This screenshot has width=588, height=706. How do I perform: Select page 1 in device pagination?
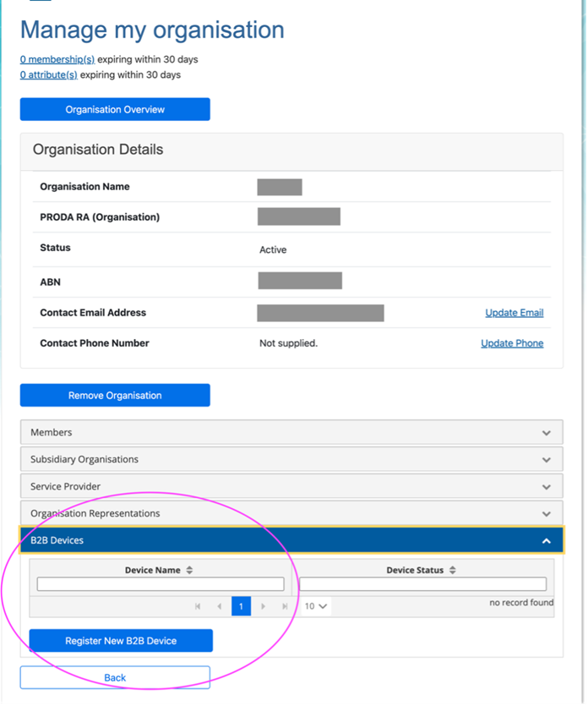241,606
